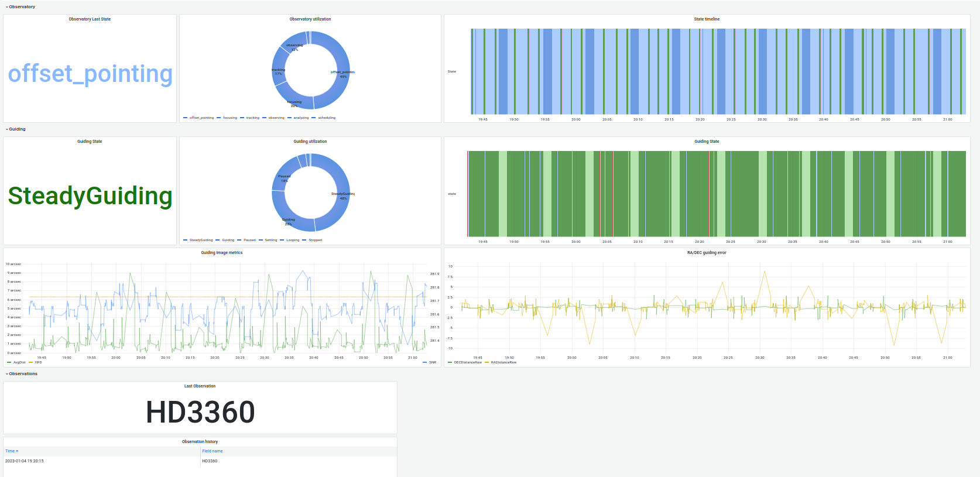Collapse the Guiding row
This screenshot has height=477, width=980.
tap(17, 129)
